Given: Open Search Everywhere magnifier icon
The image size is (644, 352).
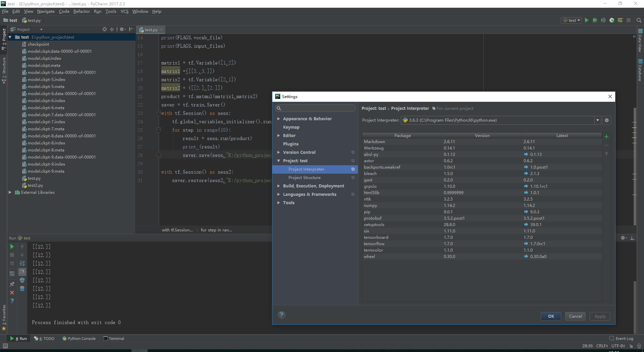Looking at the screenshot, I should pyautogui.click(x=639, y=20).
